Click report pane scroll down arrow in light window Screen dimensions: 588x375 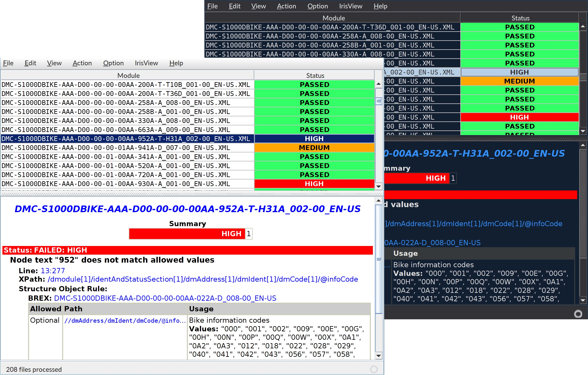tap(379, 356)
